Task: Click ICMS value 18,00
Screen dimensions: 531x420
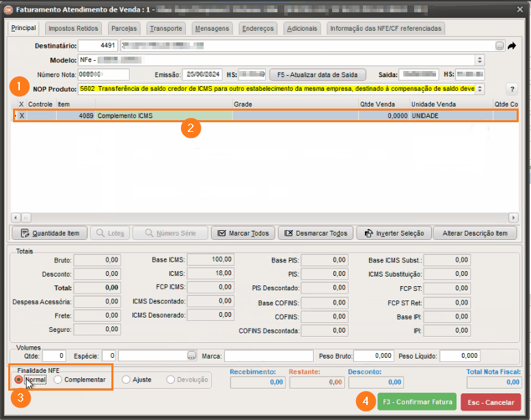Action: point(210,273)
